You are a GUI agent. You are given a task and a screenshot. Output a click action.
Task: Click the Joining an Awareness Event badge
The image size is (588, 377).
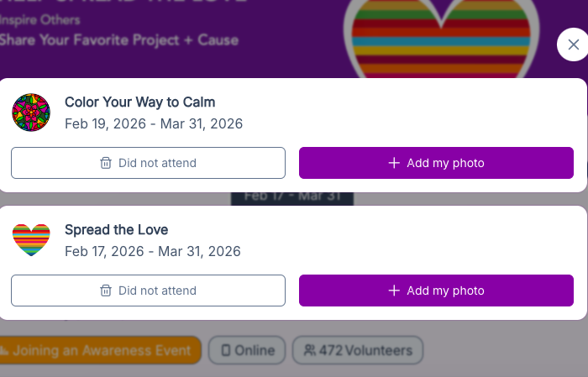pyautogui.click(x=100, y=350)
